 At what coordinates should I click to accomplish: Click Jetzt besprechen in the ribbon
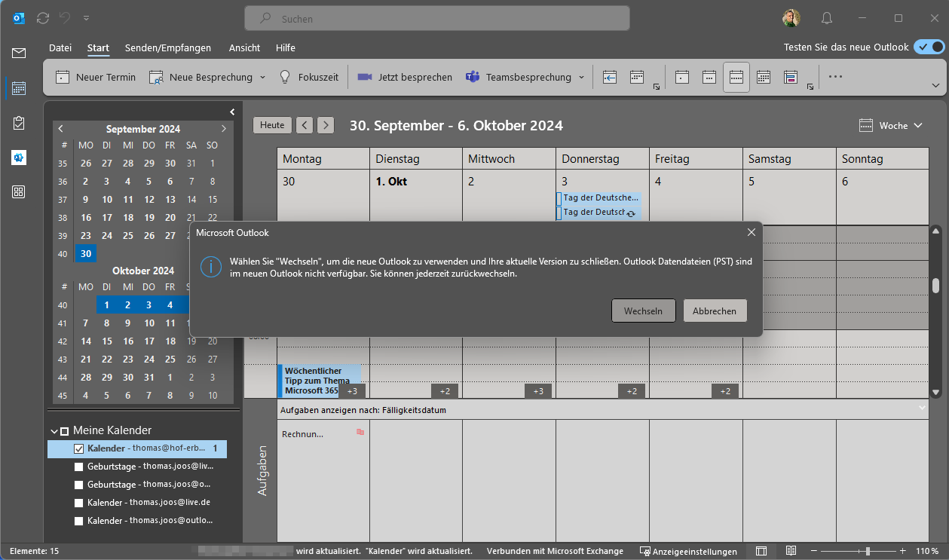coord(405,77)
